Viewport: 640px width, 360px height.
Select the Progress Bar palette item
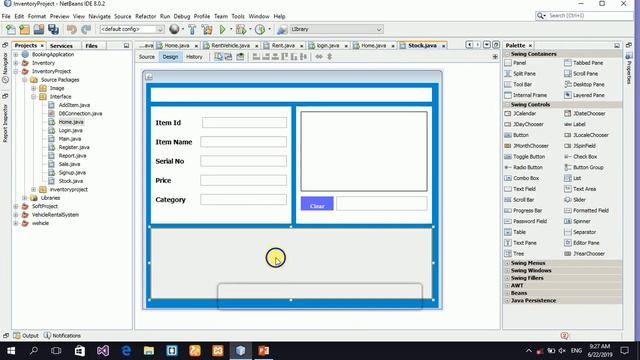tap(524, 211)
